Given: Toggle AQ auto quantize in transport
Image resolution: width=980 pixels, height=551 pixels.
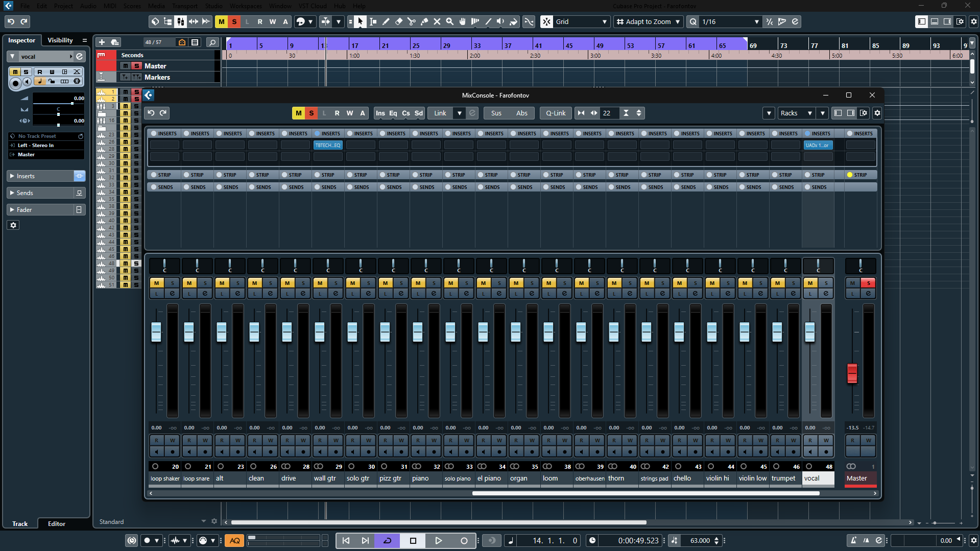Looking at the screenshot, I should coord(235,540).
